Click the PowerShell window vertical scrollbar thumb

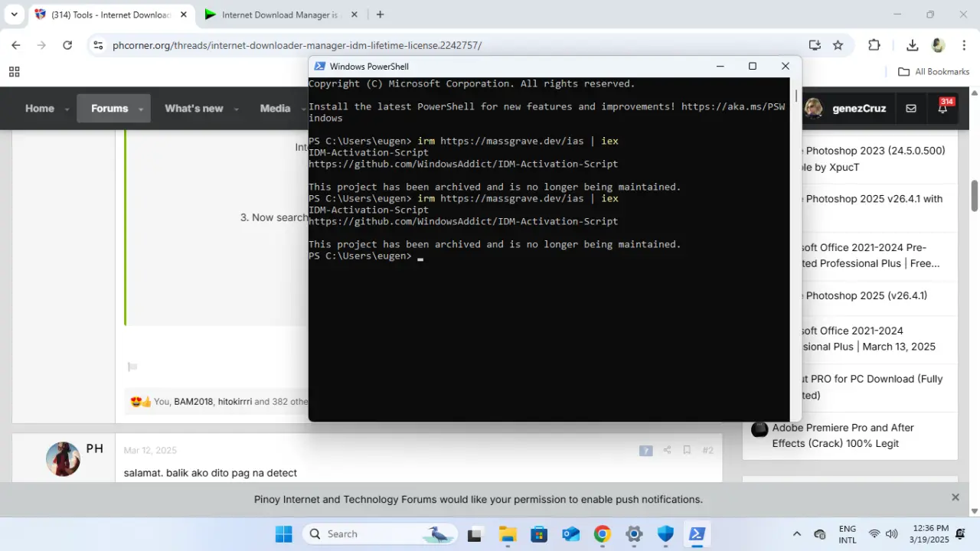[x=795, y=96]
